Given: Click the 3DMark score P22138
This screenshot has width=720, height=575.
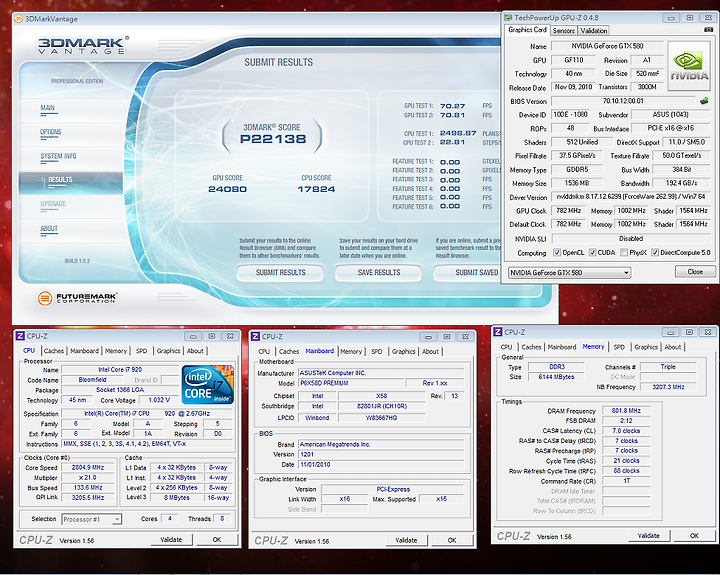Looking at the screenshot, I should pos(273,139).
